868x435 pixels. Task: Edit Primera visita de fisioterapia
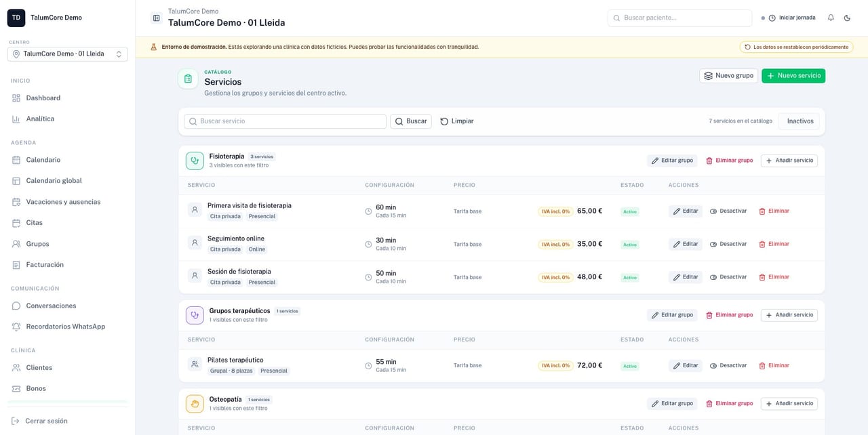coord(686,211)
